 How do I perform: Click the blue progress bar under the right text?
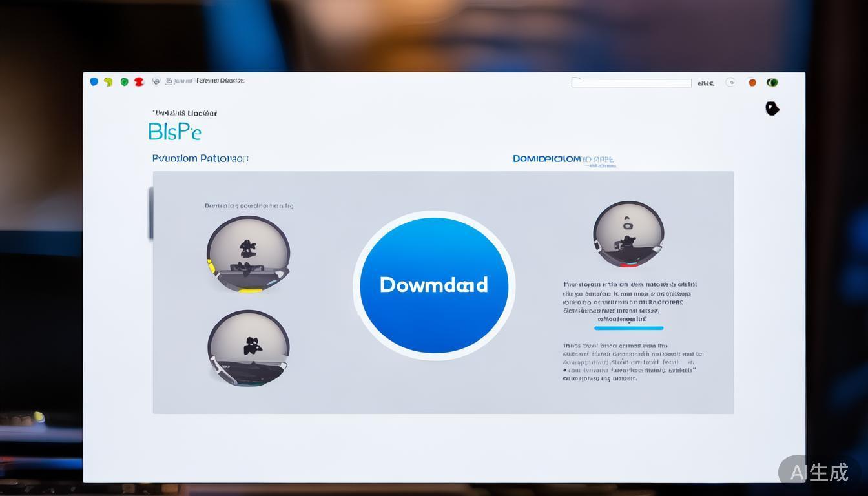[628, 328]
